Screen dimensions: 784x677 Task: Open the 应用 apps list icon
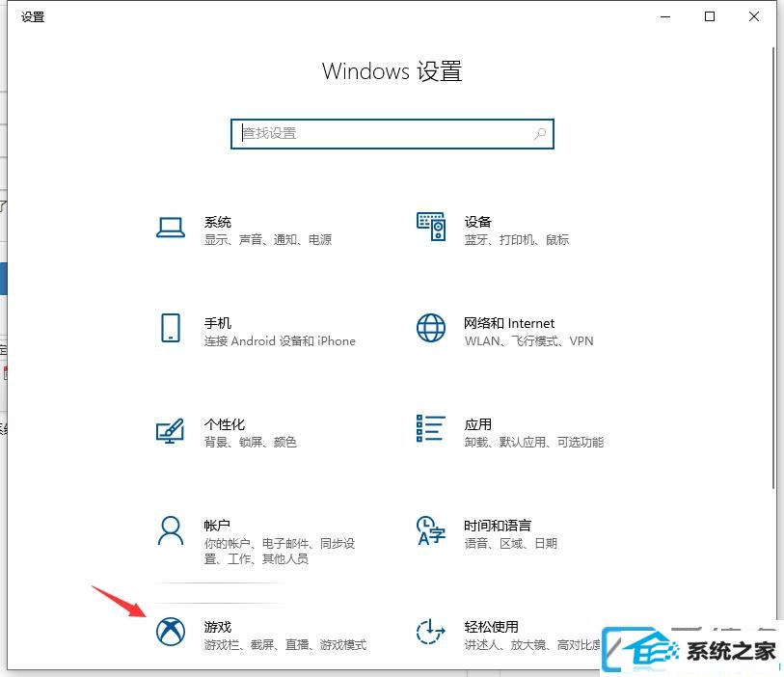point(431,428)
